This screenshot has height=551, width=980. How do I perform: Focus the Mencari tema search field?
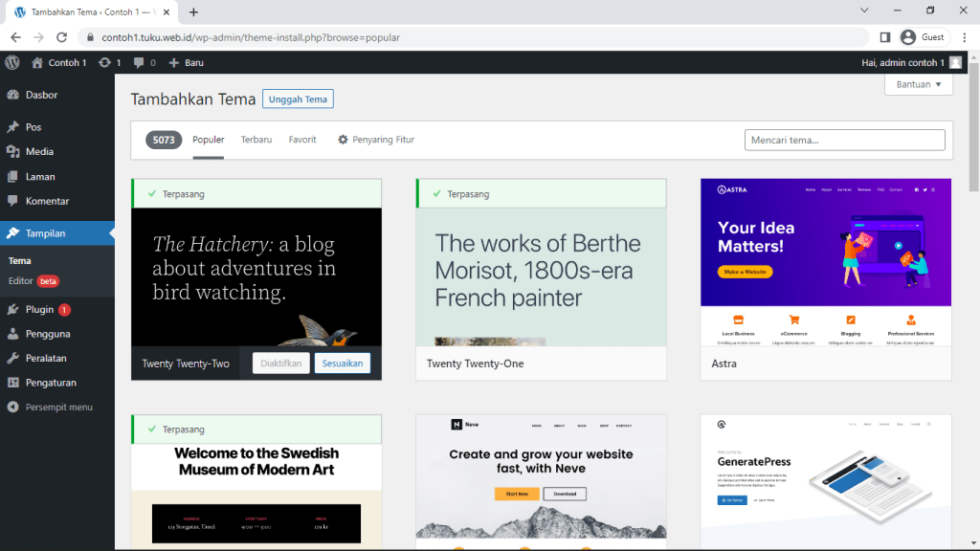[844, 140]
